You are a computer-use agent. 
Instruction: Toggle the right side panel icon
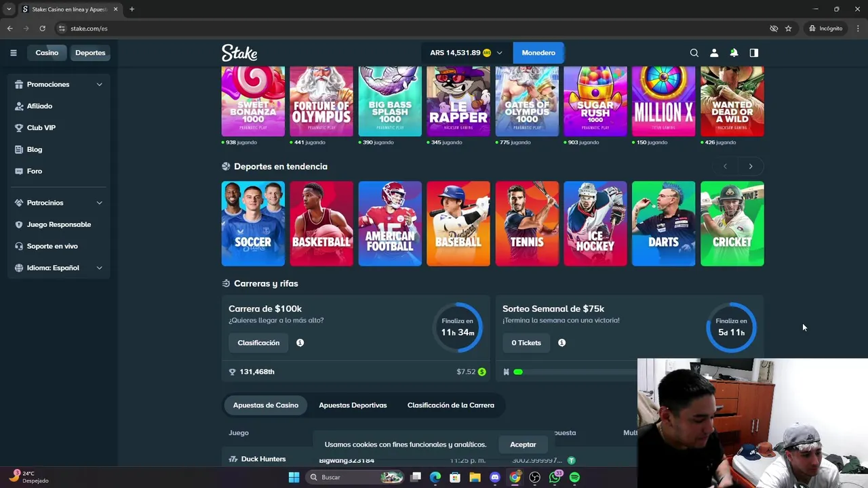(x=753, y=53)
